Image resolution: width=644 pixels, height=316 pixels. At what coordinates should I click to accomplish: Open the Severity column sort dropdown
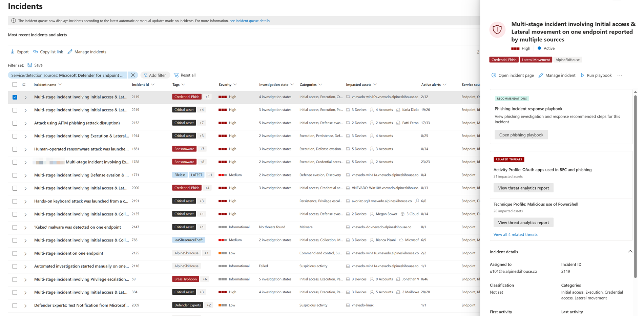(235, 85)
